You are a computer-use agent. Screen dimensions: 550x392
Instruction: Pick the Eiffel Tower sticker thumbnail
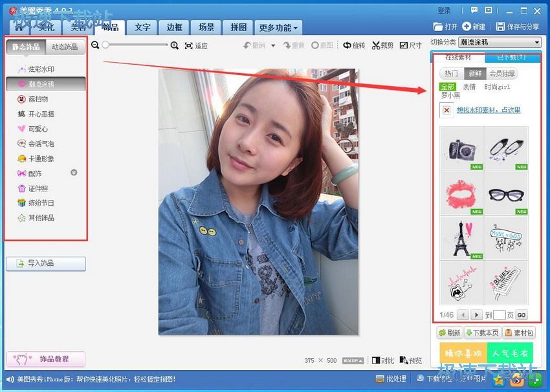[461, 238]
